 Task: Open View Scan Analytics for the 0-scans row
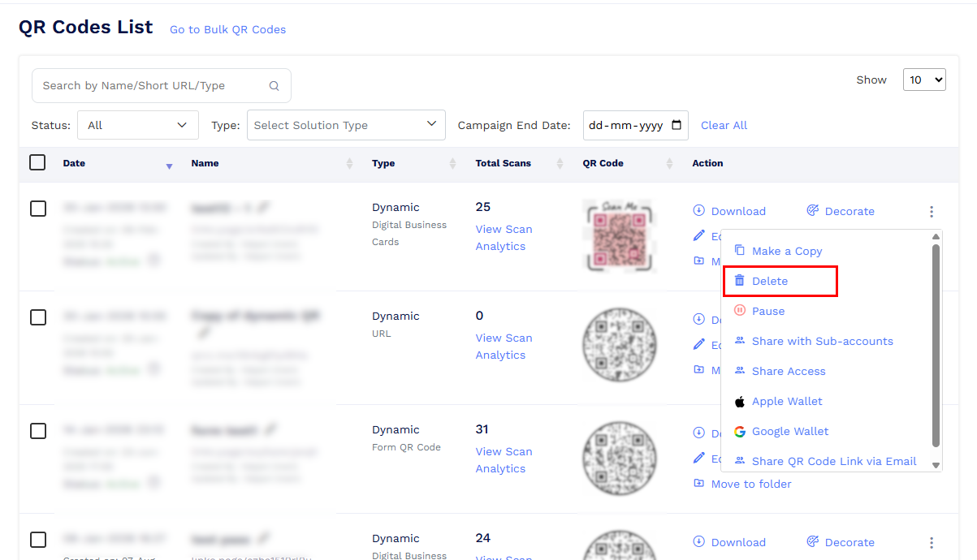tap(504, 347)
